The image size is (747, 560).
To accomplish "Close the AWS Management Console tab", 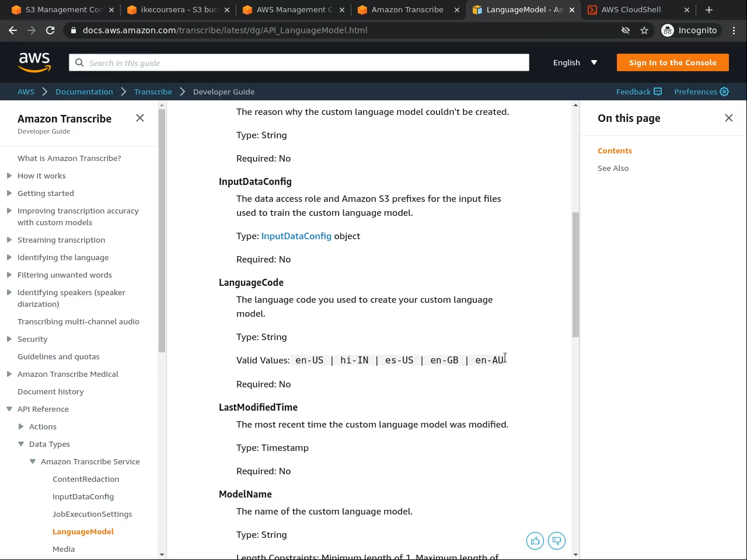I will pos(342,10).
